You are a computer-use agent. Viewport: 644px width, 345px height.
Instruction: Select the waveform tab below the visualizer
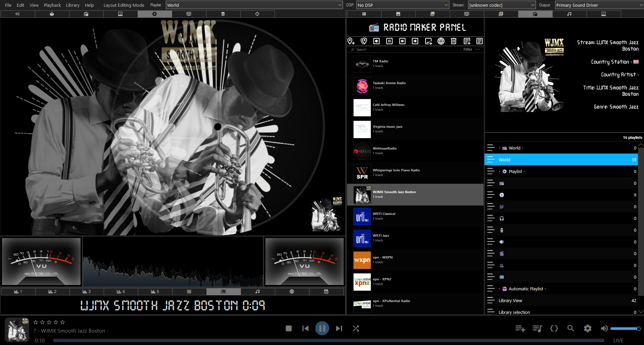pos(189,292)
